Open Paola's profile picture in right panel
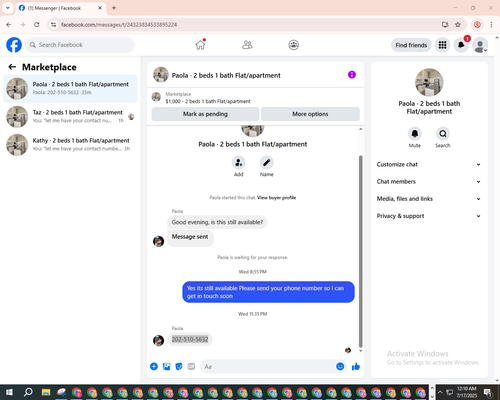 click(429, 82)
